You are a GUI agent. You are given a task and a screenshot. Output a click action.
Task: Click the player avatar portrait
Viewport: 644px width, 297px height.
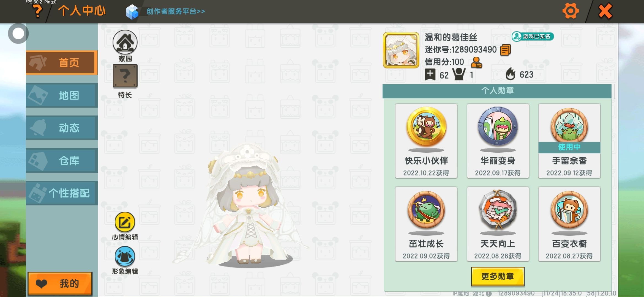(x=401, y=50)
